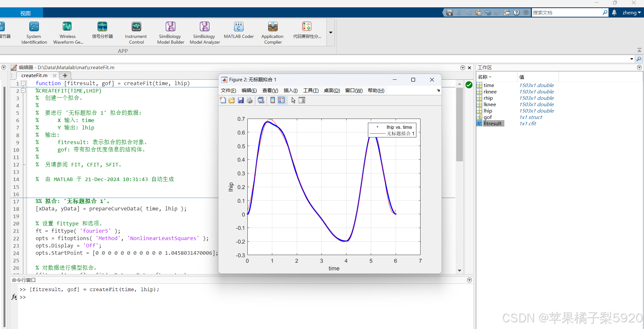Select the Edit Plot arrow tool
The width and height of the screenshot is (644, 329).
[293, 100]
